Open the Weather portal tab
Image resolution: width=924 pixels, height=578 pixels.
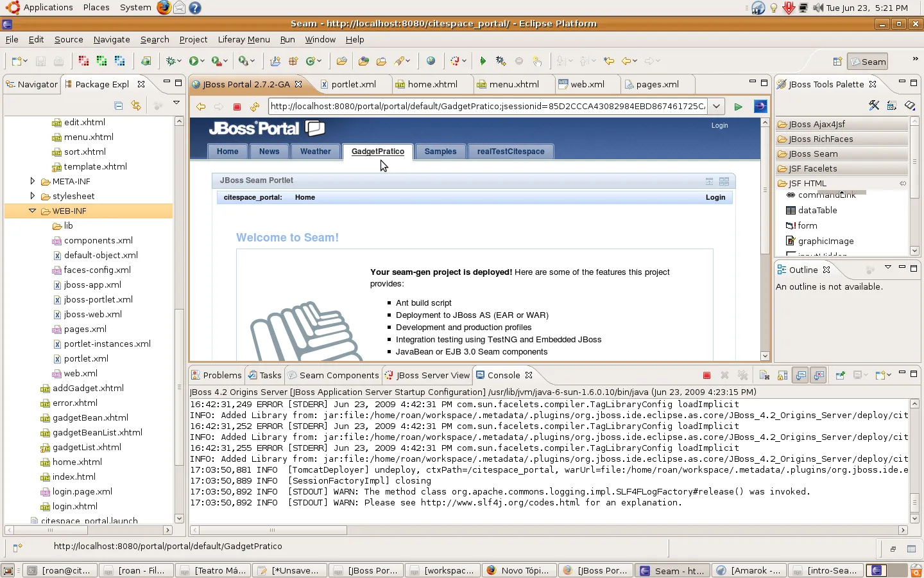click(315, 152)
